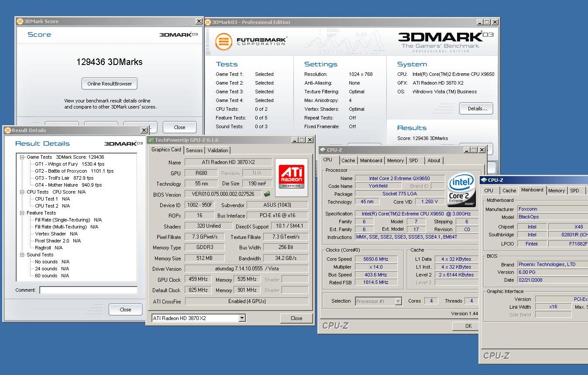Click into the Comment input field
This screenshot has height=375, width=588.
(x=88, y=290)
